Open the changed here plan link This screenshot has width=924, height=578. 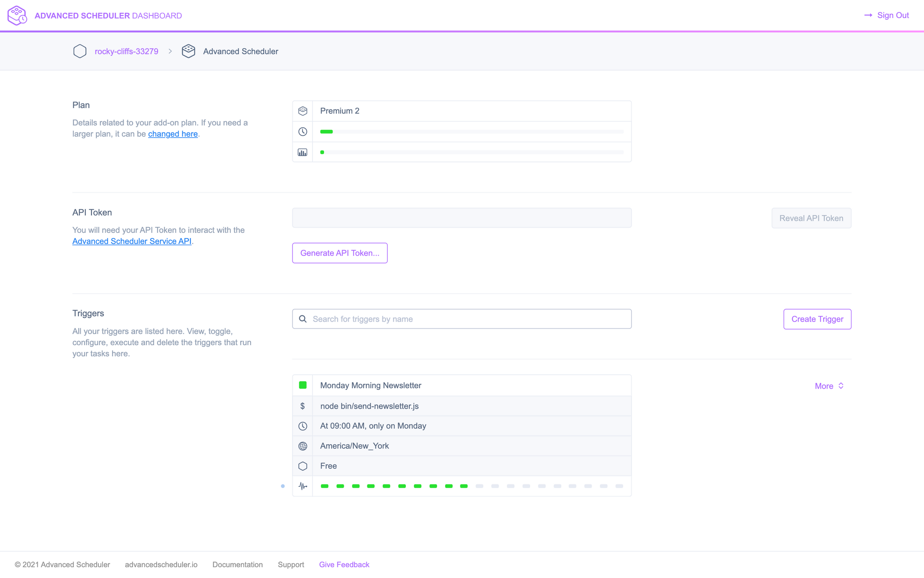[x=173, y=134]
